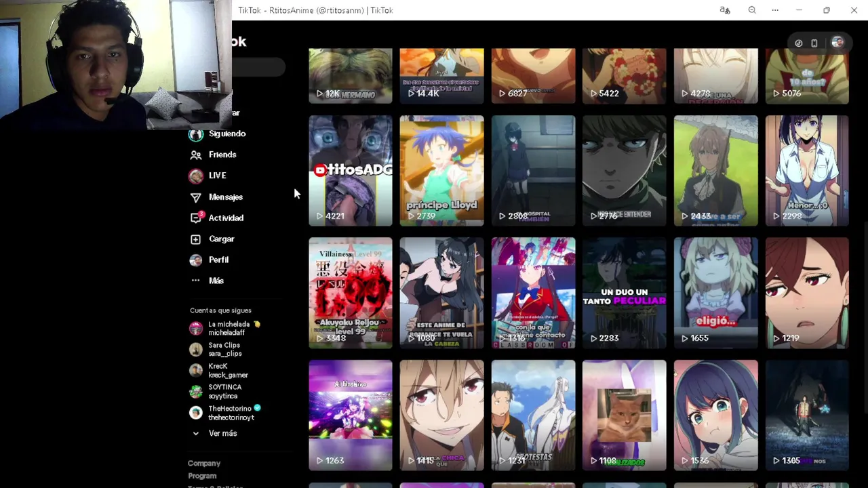868x488 pixels.
Task: Open the video with 1219 views
Action: (807, 293)
